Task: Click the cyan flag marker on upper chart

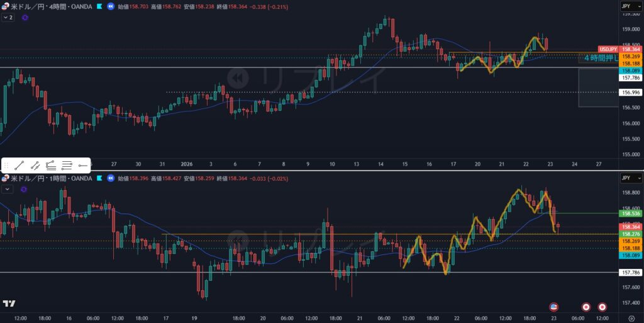Action: tap(99, 6)
